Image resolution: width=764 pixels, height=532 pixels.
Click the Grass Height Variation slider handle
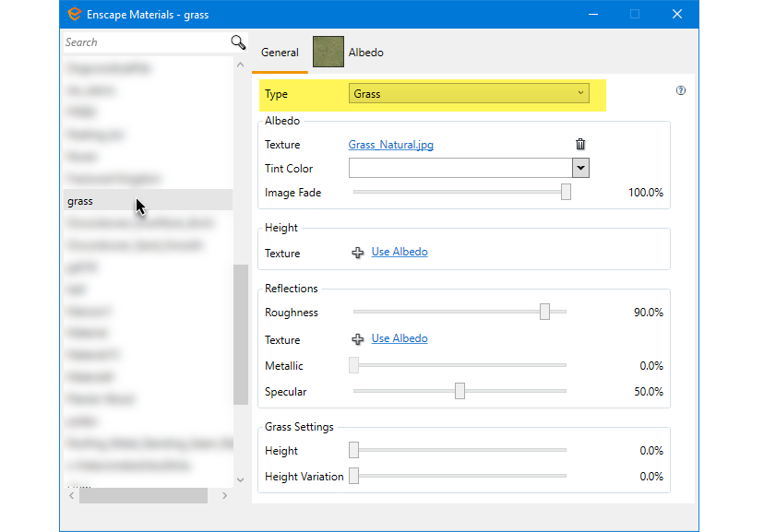(353, 477)
